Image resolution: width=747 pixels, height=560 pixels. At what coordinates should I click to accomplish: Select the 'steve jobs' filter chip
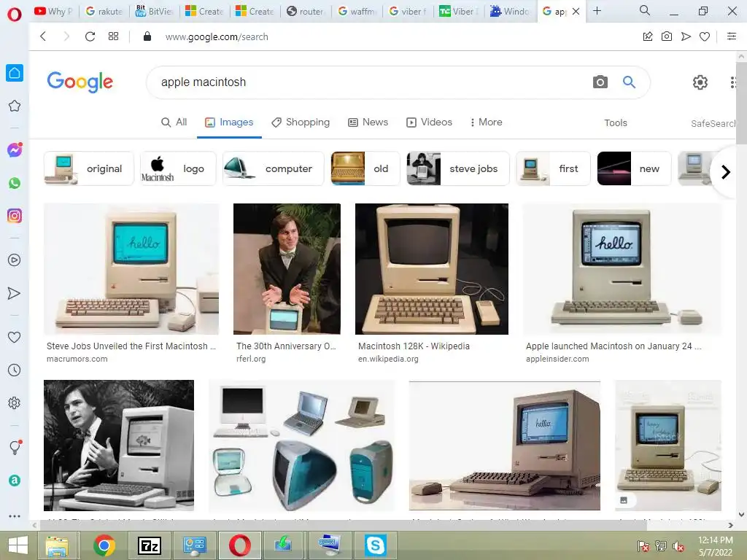458,168
